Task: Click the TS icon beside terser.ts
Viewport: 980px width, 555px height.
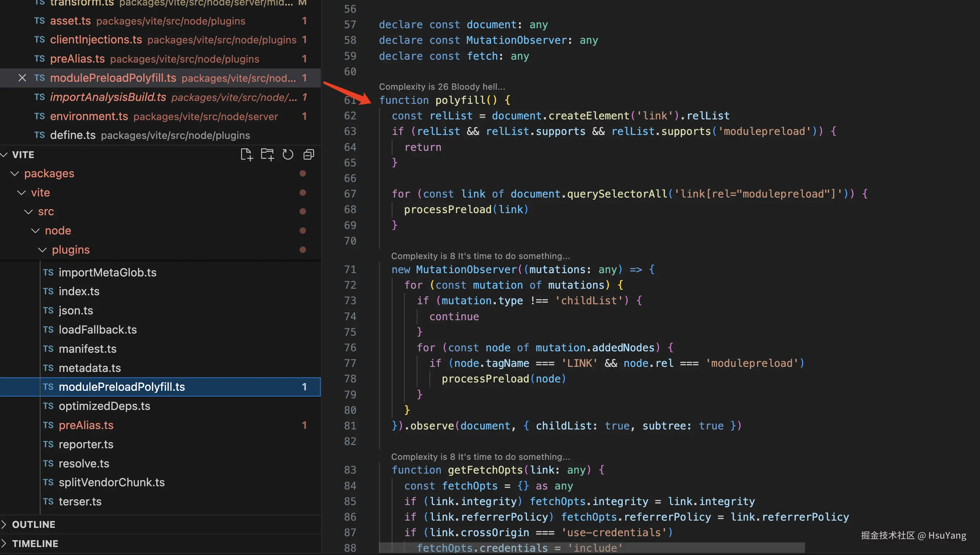Action: [x=48, y=501]
